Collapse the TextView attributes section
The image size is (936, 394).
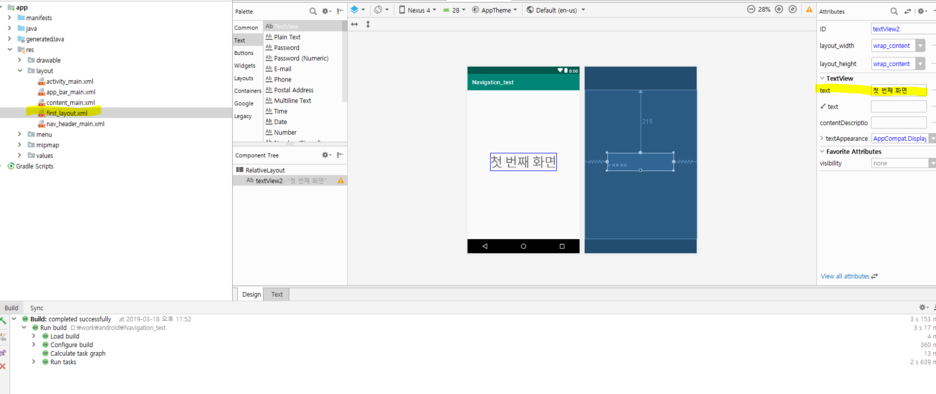[x=823, y=78]
